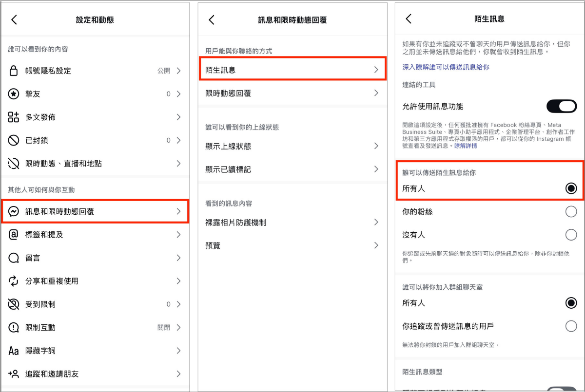This screenshot has height=392, width=585.
Task: Go back from 陌生訊息 screen
Action: [x=409, y=19]
